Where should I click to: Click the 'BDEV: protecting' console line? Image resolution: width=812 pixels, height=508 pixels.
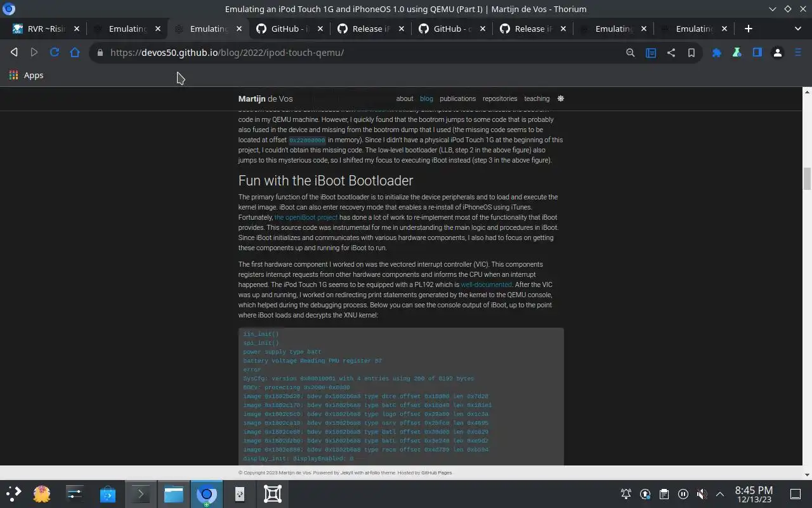(296, 387)
